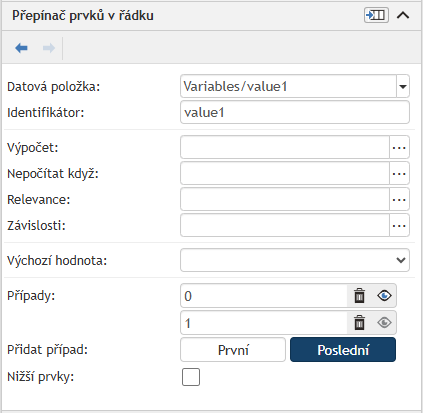Add a case with Poslední button
Screen dimensions: 423x413
[x=343, y=350]
